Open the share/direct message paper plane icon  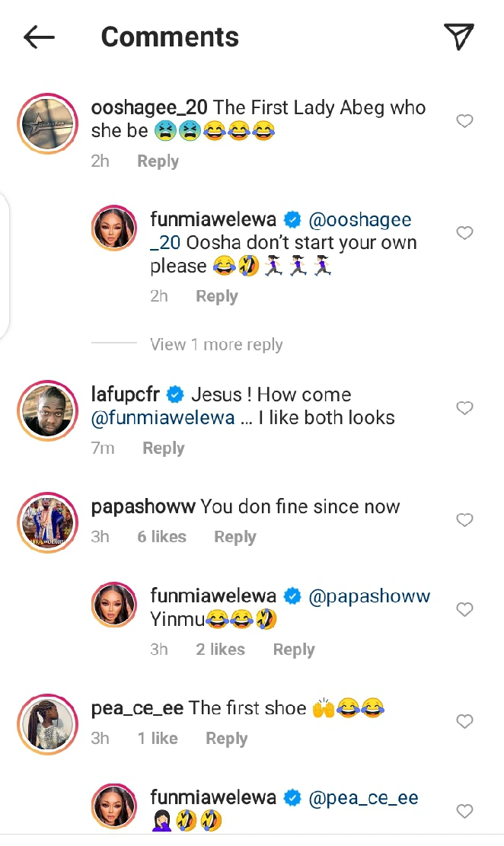pyautogui.click(x=459, y=36)
